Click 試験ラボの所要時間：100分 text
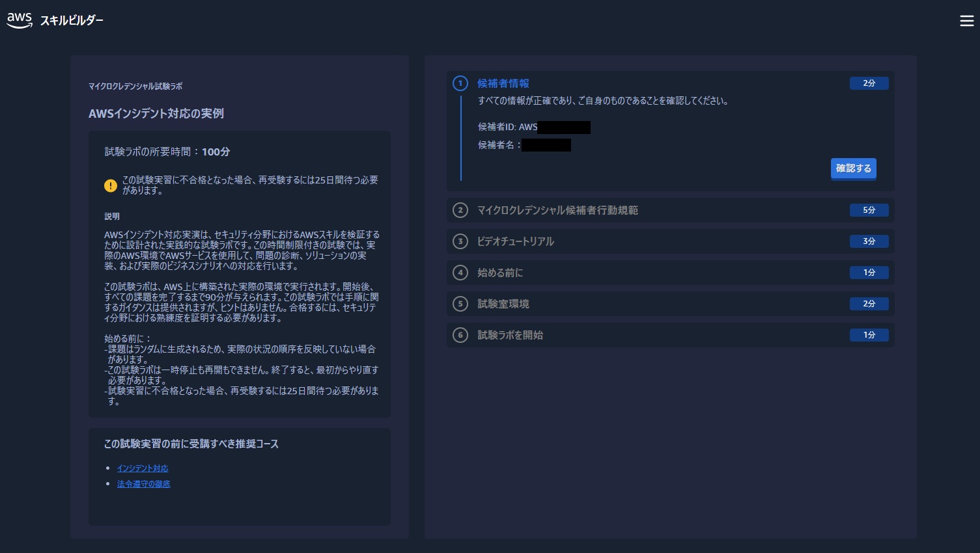The height and width of the screenshot is (553, 980). [x=167, y=152]
